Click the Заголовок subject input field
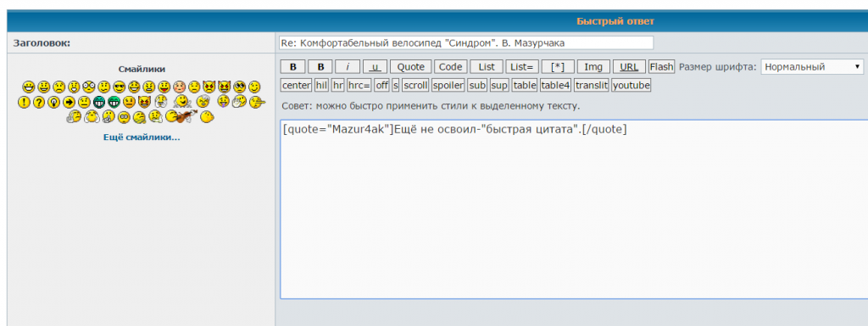Image resolution: width=868 pixels, height=326 pixels. pos(466,42)
